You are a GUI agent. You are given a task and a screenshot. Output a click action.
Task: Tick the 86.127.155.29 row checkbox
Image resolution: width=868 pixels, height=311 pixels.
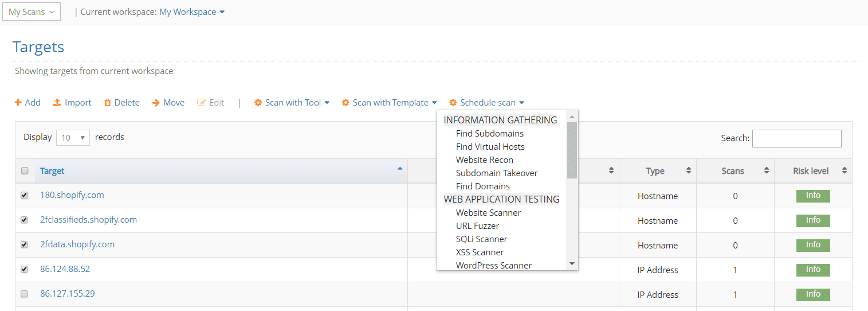click(x=25, y=294)
